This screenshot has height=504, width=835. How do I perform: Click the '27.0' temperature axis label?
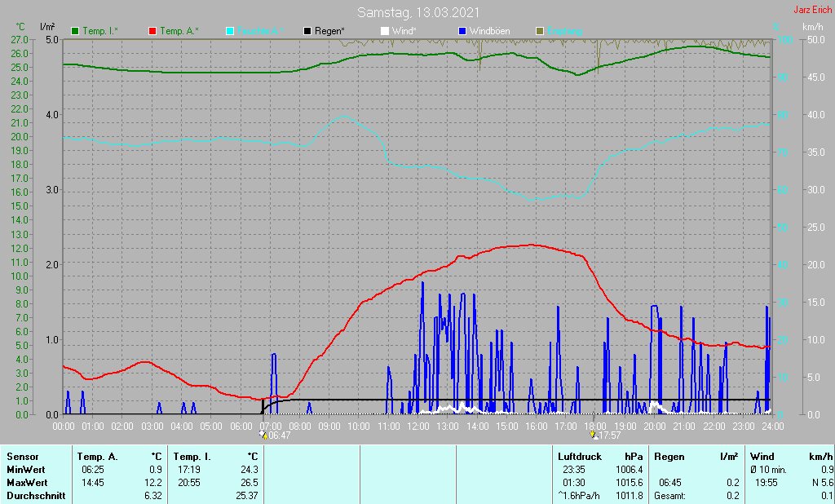[x=20, y=39]
